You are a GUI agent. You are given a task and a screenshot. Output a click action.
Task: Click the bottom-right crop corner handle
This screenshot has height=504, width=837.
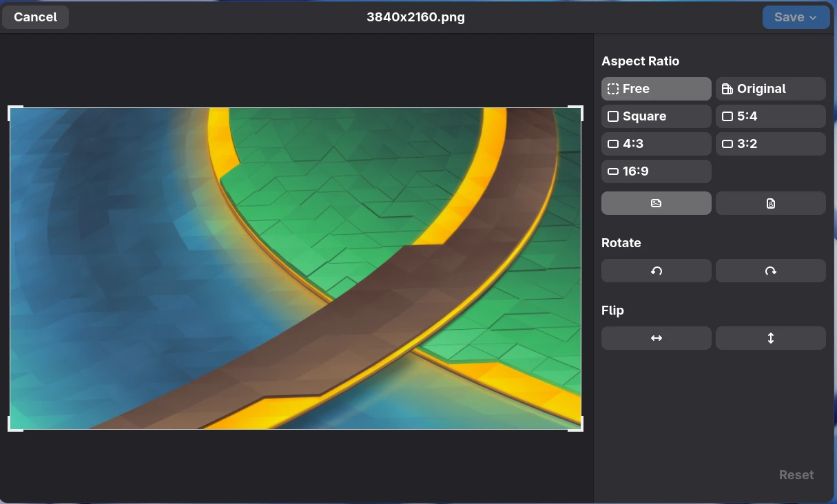pyautogui.click(x=576, y=424)
